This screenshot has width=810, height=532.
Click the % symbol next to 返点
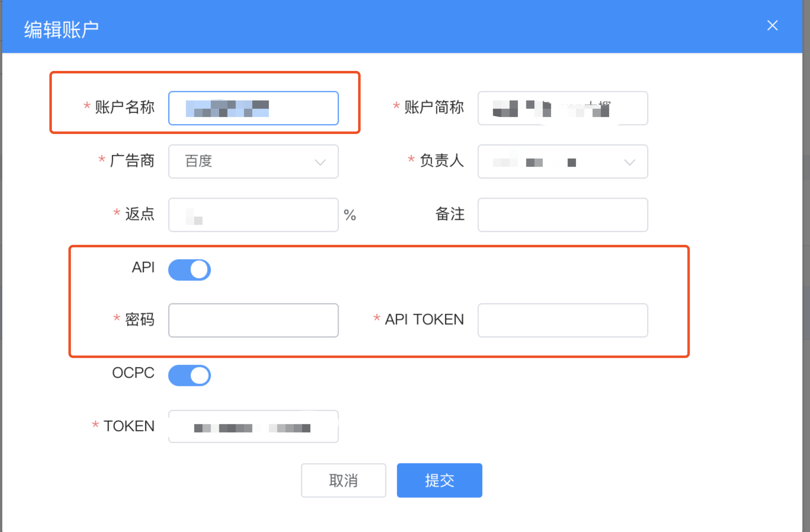click(350, 215)
